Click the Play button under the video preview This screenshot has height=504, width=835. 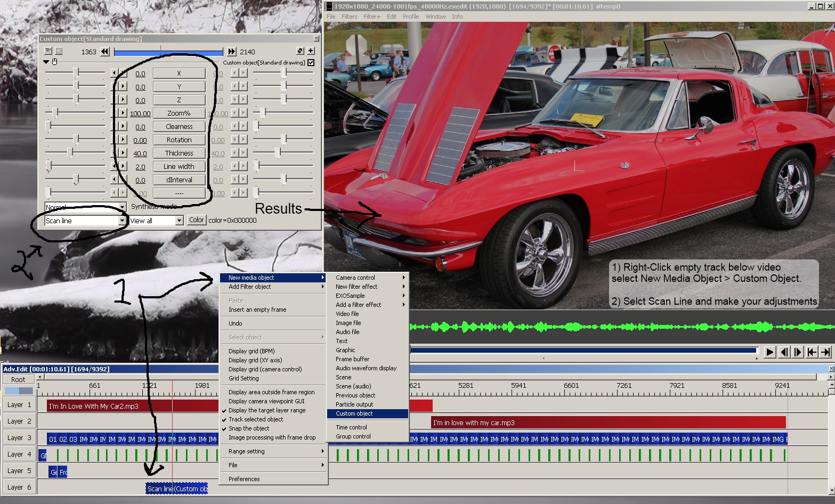click(x=769, y=352)
